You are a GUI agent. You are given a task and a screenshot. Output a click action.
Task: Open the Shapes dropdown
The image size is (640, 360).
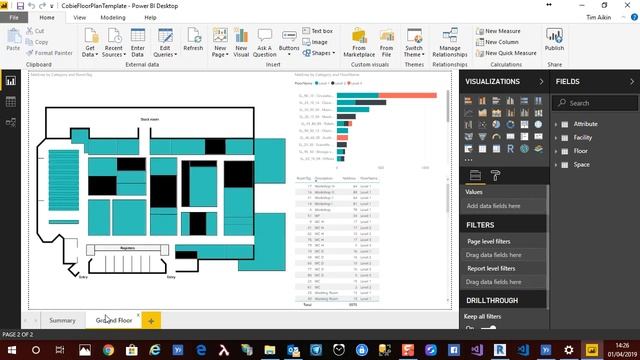coord(319,53)
